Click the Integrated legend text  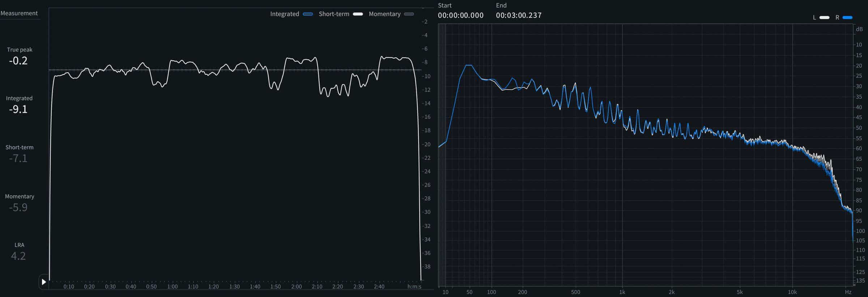(x=285, y=14)
